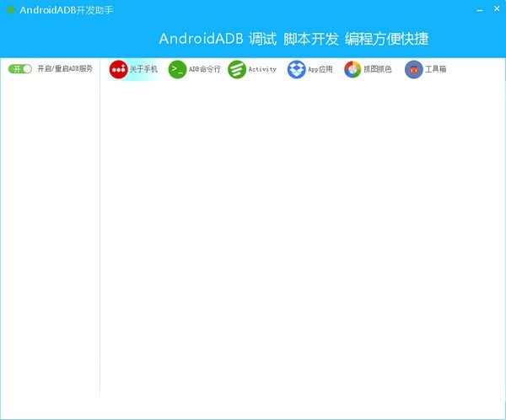Switch to the App应用 tab label
Screen dimensions: 506x420
pos(320,69)
